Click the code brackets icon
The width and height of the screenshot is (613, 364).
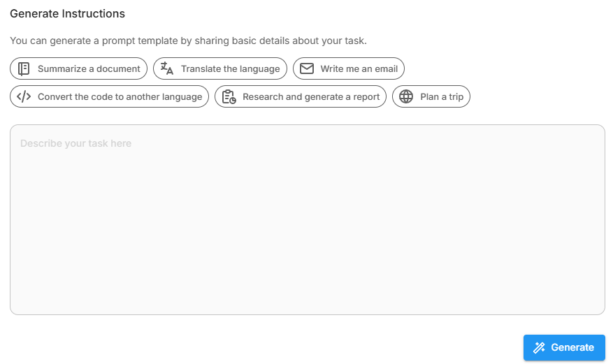[24, 96]
